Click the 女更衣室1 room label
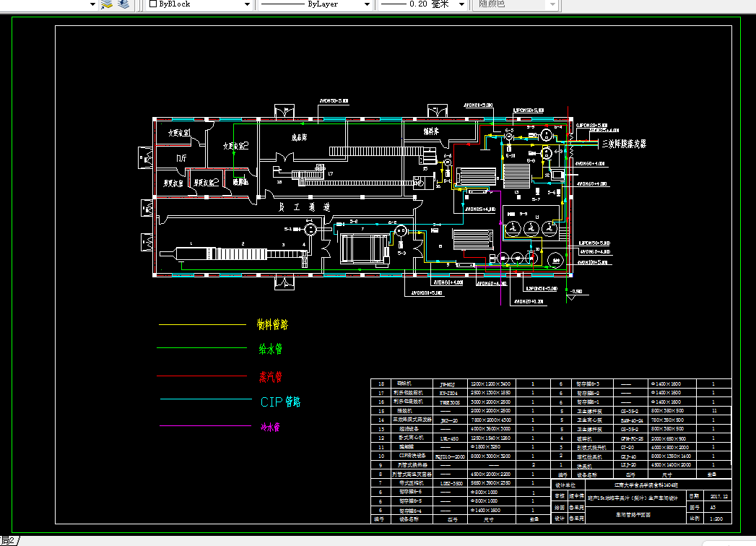 (179, 133)
